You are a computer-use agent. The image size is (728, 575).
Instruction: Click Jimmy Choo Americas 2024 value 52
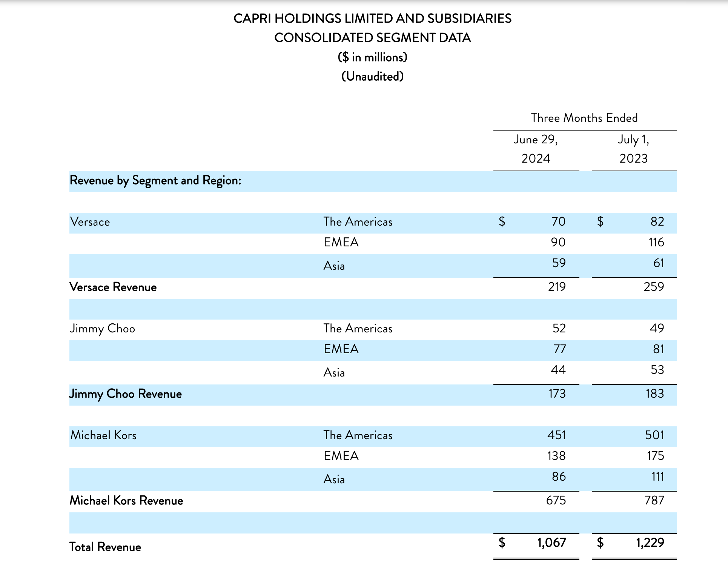(559, 328)
